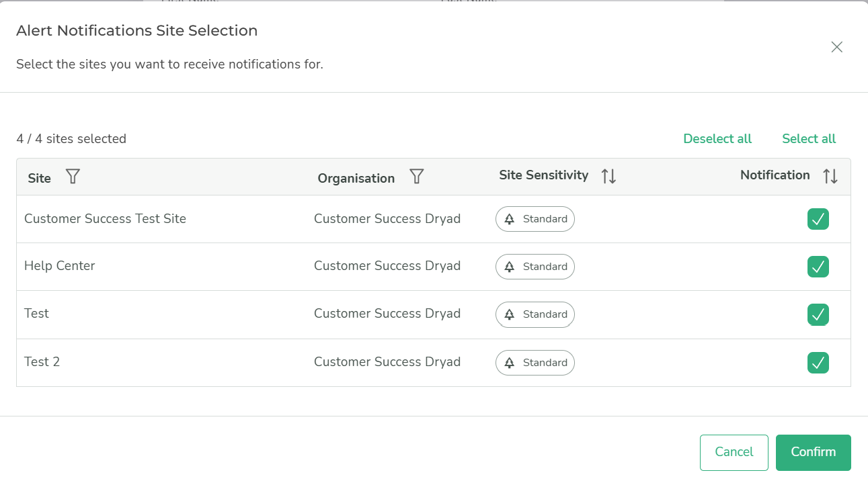Click Organisation cell in Test 2 row
The width and height of the screenshot is (868, 485).
pyautogui.click(x=387, y=362)
